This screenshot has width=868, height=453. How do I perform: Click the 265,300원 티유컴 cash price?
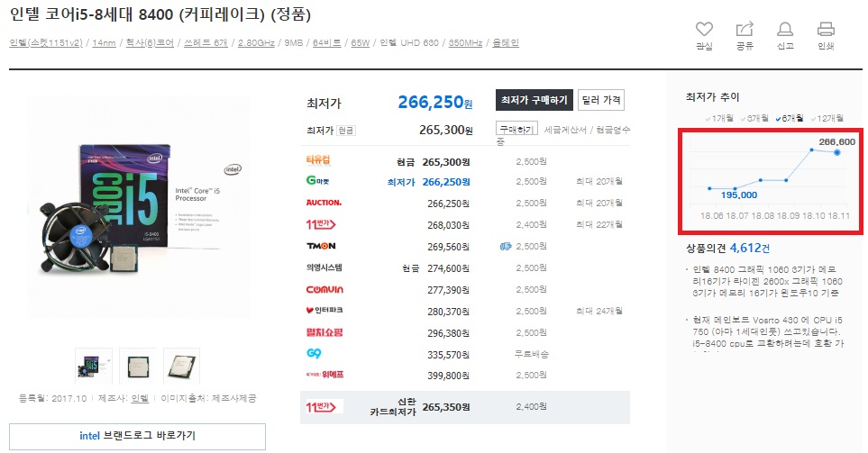click(x=446, y=162)
